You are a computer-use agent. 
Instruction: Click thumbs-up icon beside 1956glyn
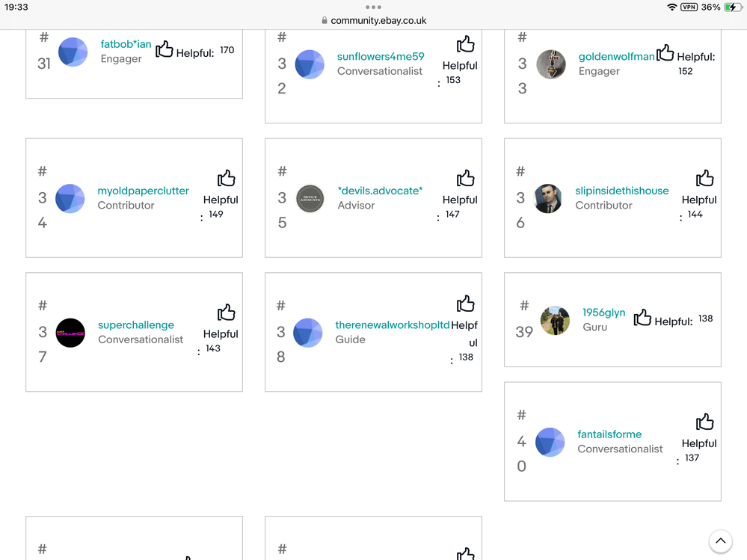(x=642, y=319)
